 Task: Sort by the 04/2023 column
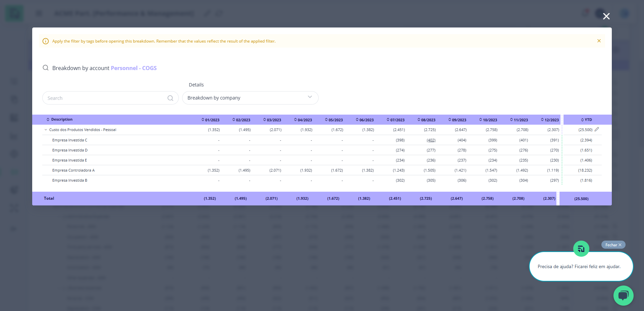pos(303,120)
